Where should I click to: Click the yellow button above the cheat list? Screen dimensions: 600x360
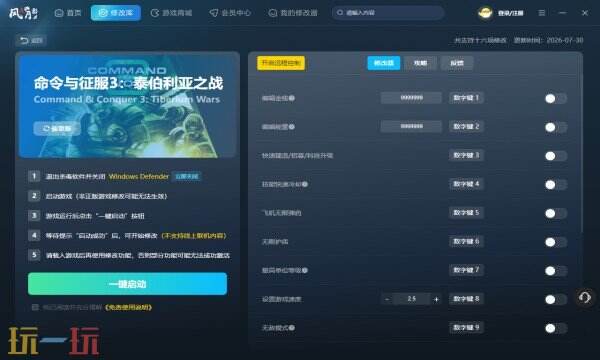(x=281, y=63)
